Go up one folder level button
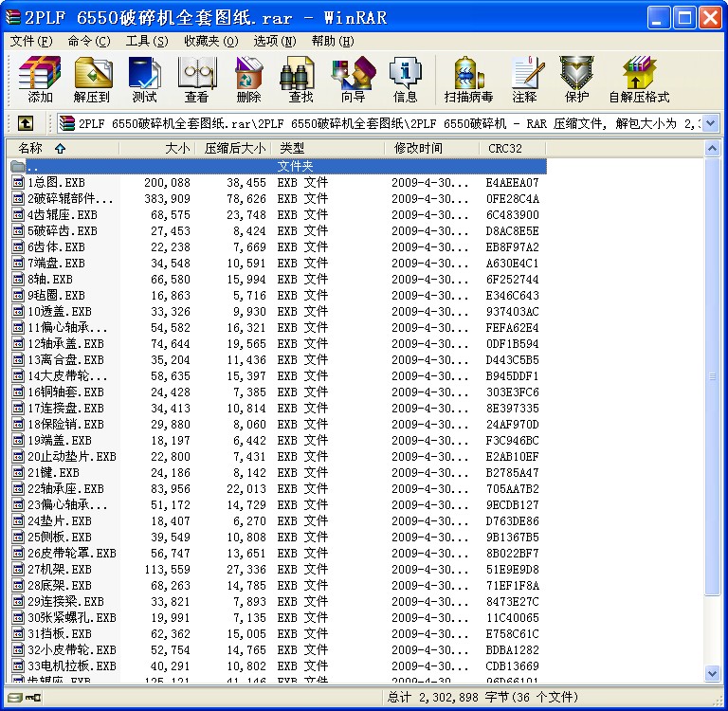The height and width of the screenshot is (711, 728). [26, 123]
